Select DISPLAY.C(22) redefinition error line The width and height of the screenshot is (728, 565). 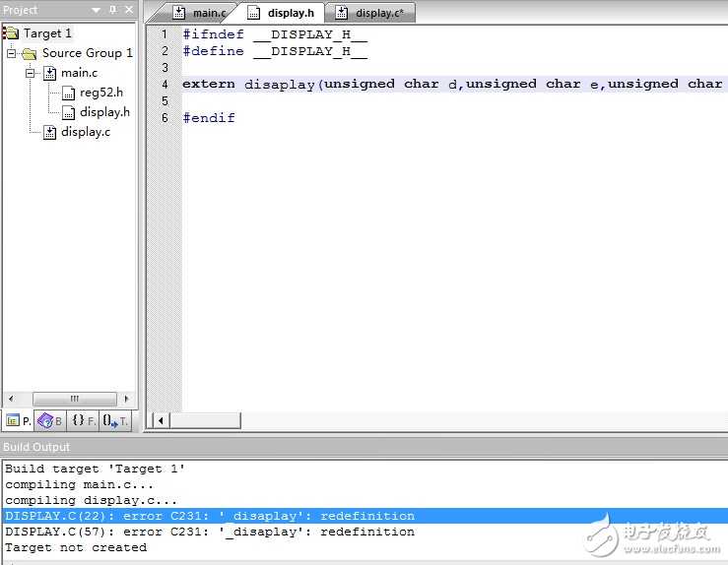365,516
